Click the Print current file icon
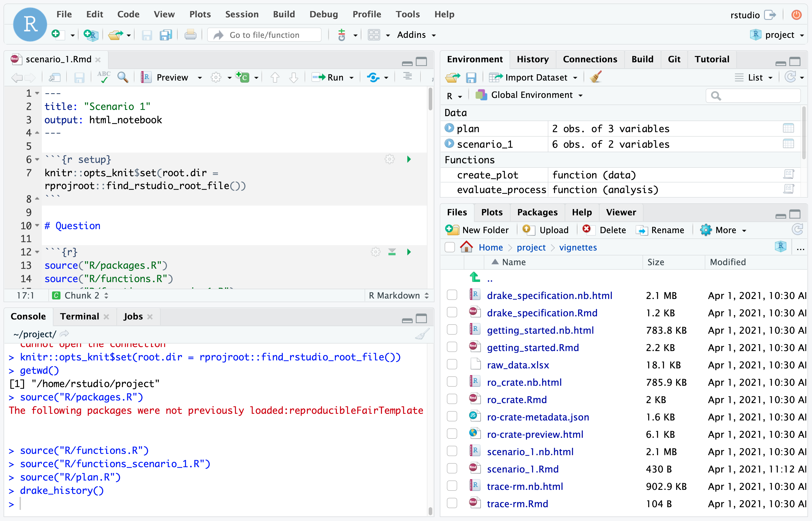Viewport: 812px width, 521px height. tap(190, 34)
